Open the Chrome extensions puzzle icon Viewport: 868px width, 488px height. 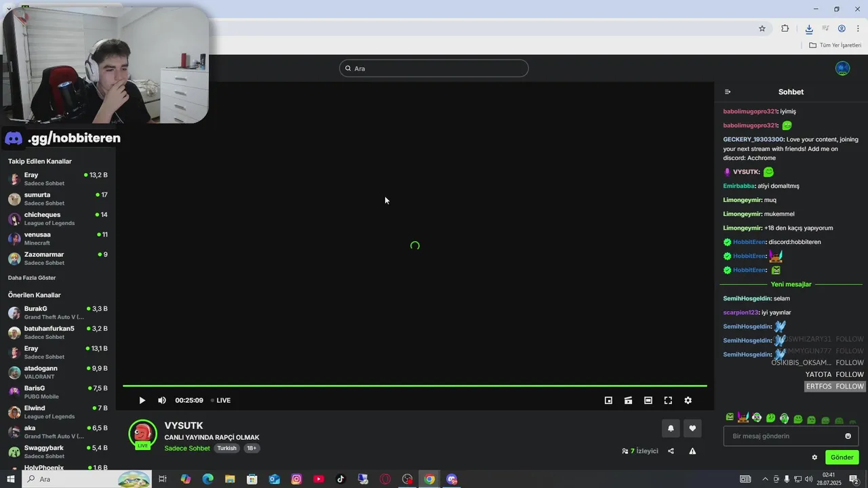tap(785, 28)
